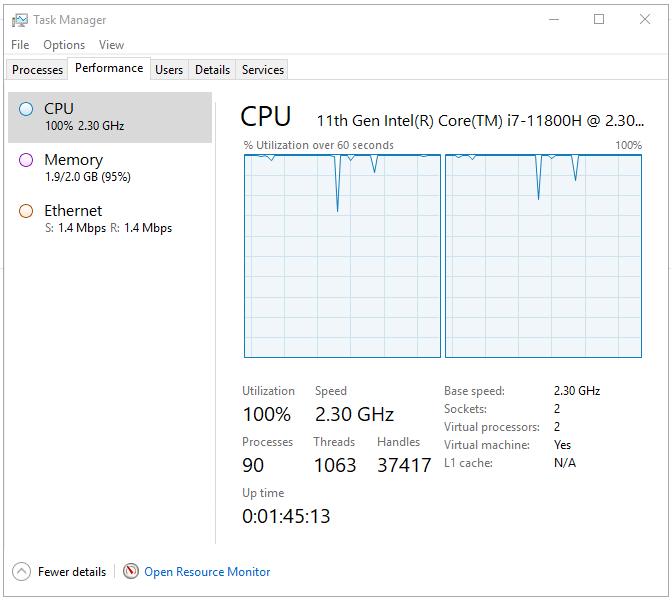Switch to the Details tab
This screenshot has width=671, height=603.
click(212, 70)
